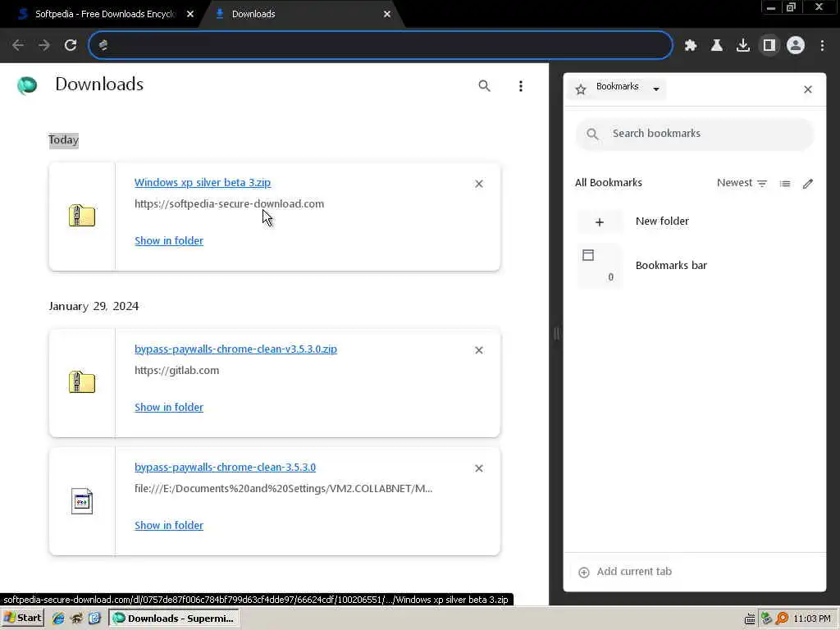Screen dimensions: 840x630
Task: Edit bookmarks with the pencil icon
Action: (x=808, y=184)
